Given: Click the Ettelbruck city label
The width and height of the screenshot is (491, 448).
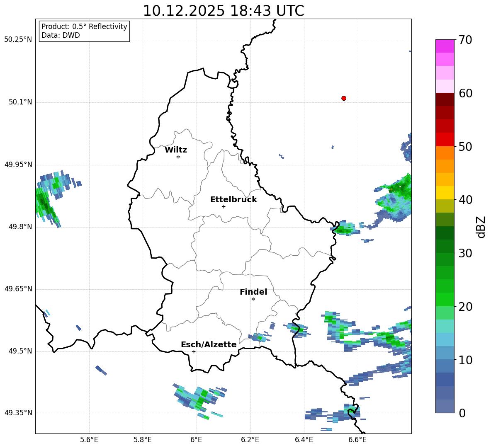Looking at the screenshot, I should pyautogui.click(x=233, y=200).
